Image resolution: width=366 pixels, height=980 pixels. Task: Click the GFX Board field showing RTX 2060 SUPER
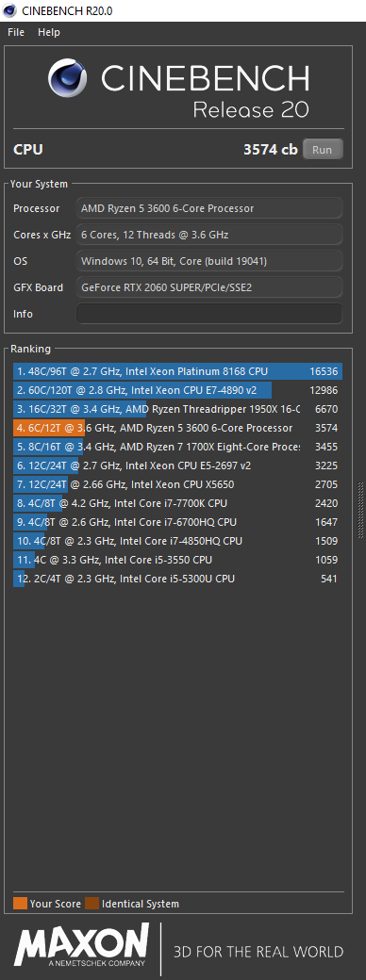209,287
